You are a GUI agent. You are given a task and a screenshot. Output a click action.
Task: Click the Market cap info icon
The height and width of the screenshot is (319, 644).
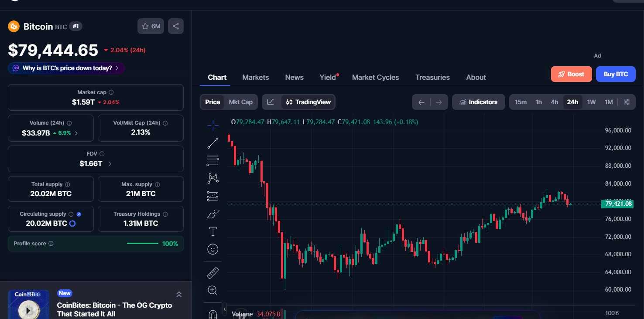111,92
